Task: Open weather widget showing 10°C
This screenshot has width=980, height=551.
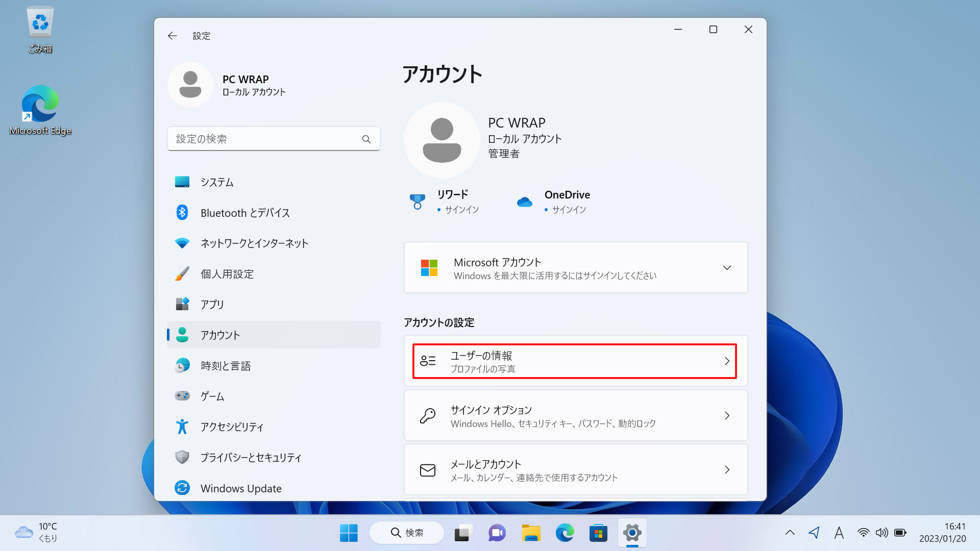Action: point(37,532)
